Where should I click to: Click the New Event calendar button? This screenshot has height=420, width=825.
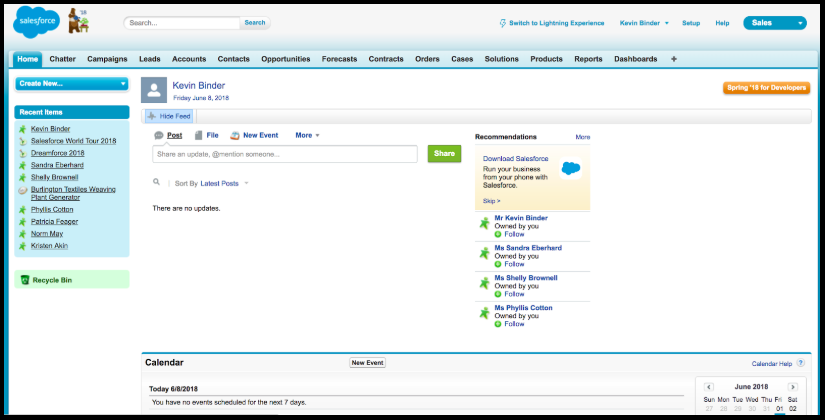point(367,363)
